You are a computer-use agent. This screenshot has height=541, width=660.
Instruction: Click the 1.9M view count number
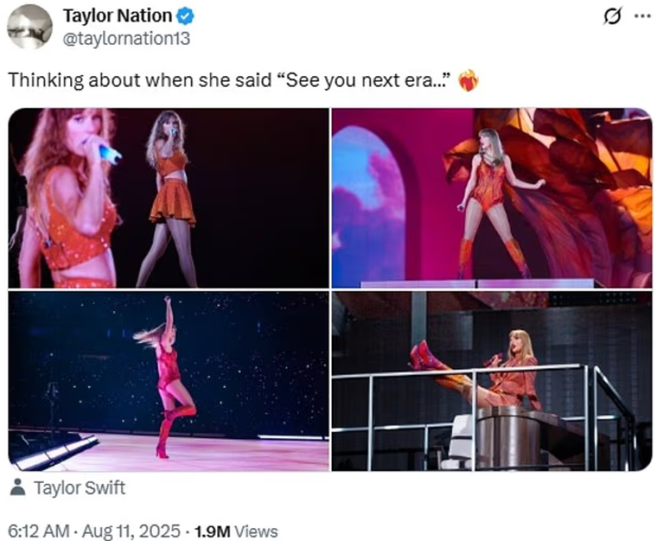coord(209,531)
